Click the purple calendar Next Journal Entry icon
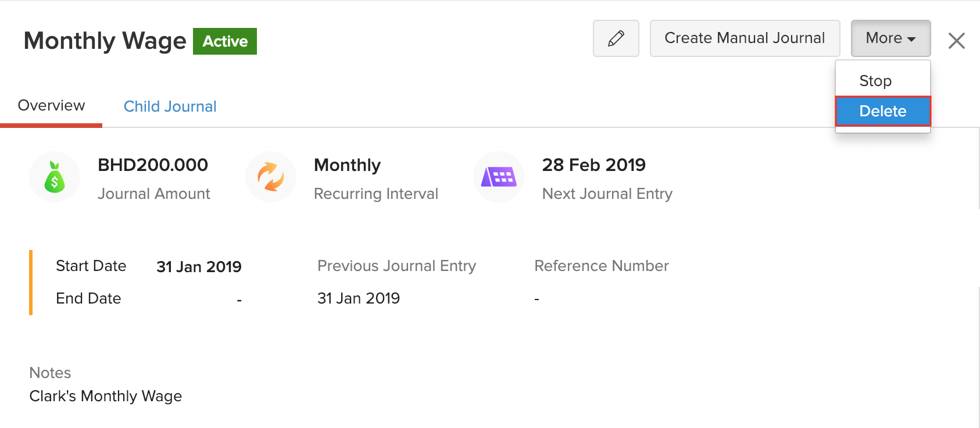 (x=499, y=177)
